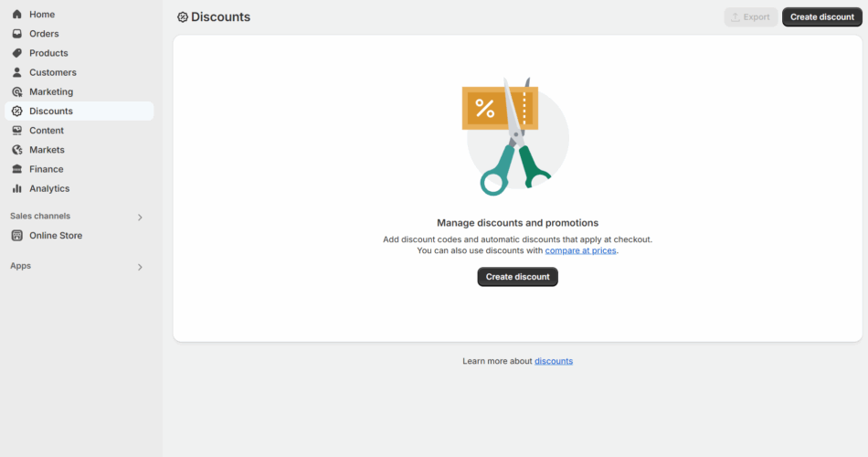The image size is (868, 457).
Task: Follow the compare at prices link
Action: point(581,251)
